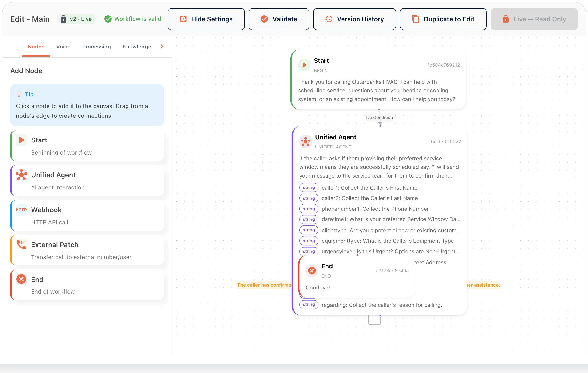This screenshot has height=373, width=588.
Task: Switch to the Voice tab
Action: (63, 47)
